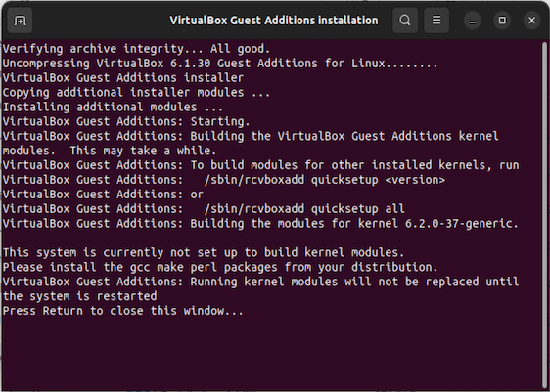Maximize the terminal window
The image size is (550, 392).
pos(502,21)
